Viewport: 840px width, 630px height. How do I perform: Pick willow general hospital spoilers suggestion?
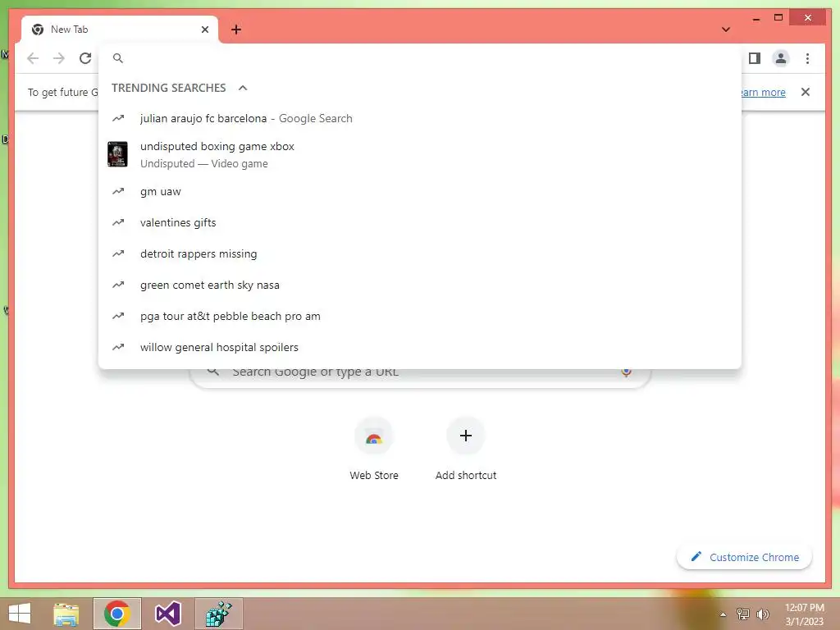coord(420,347)
